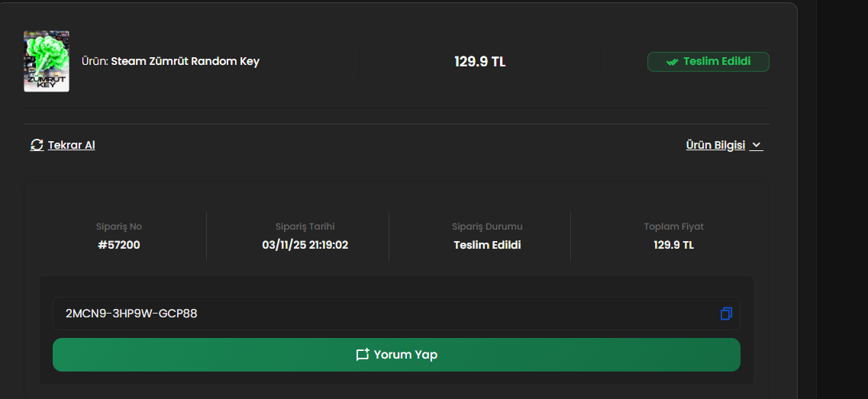
Task: Open the Zümrüt Key product thumbnail
Action: [x=47, y=61]
